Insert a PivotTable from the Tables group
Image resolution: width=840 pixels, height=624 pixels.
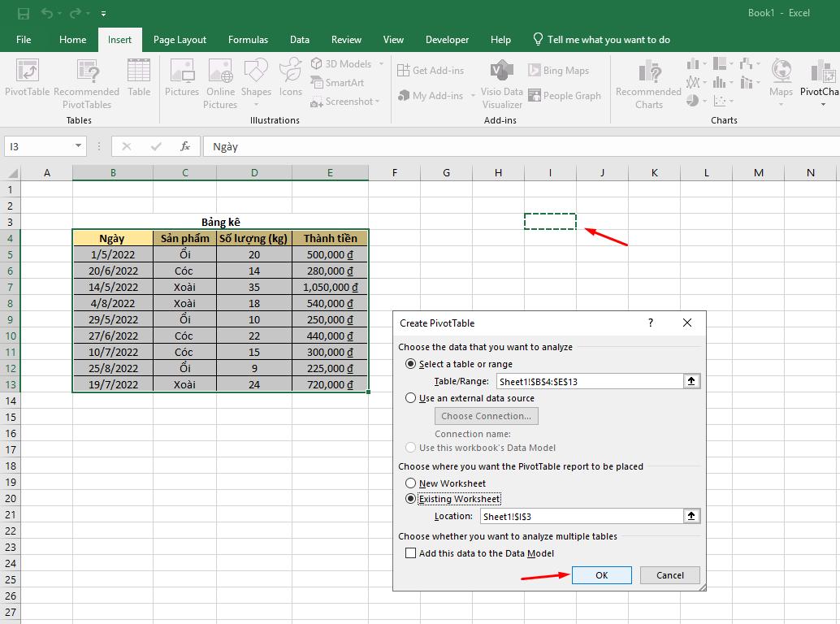click(x=27, y=81)
